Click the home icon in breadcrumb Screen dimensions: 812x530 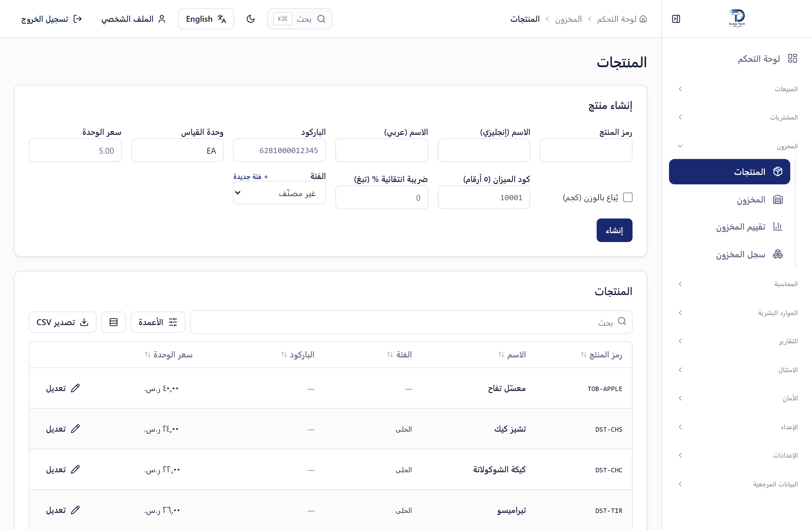point(643,19)
